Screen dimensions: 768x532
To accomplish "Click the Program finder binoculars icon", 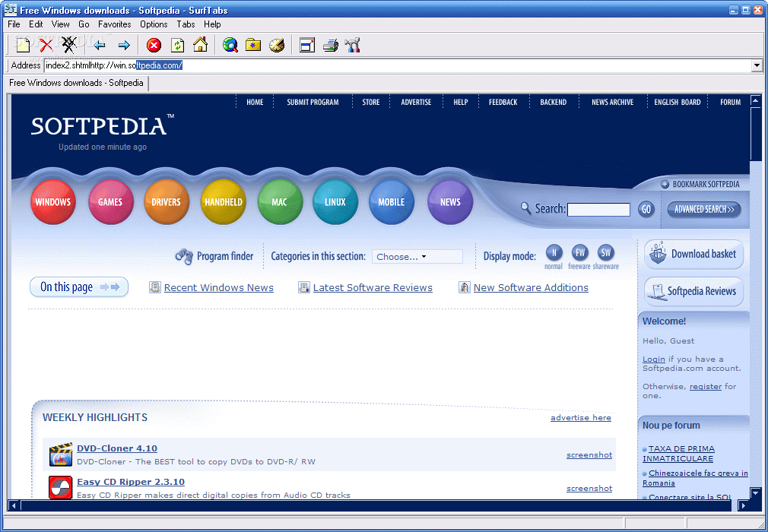I will [184, 256].
